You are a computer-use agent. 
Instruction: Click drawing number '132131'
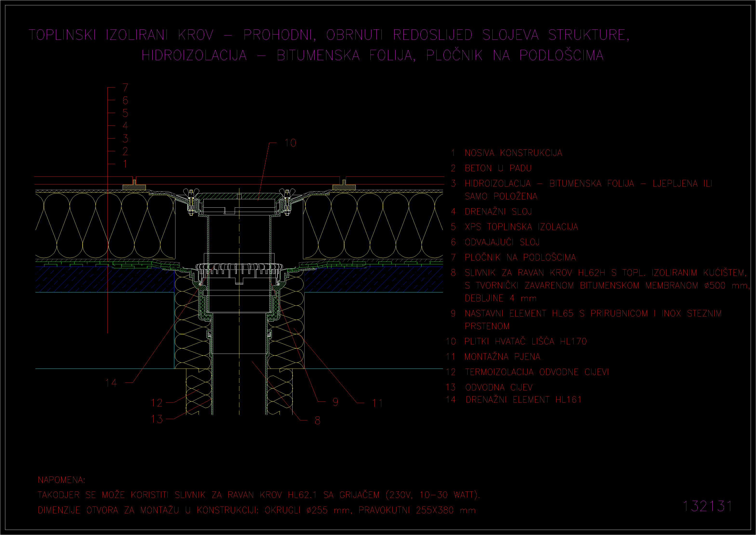707,506
